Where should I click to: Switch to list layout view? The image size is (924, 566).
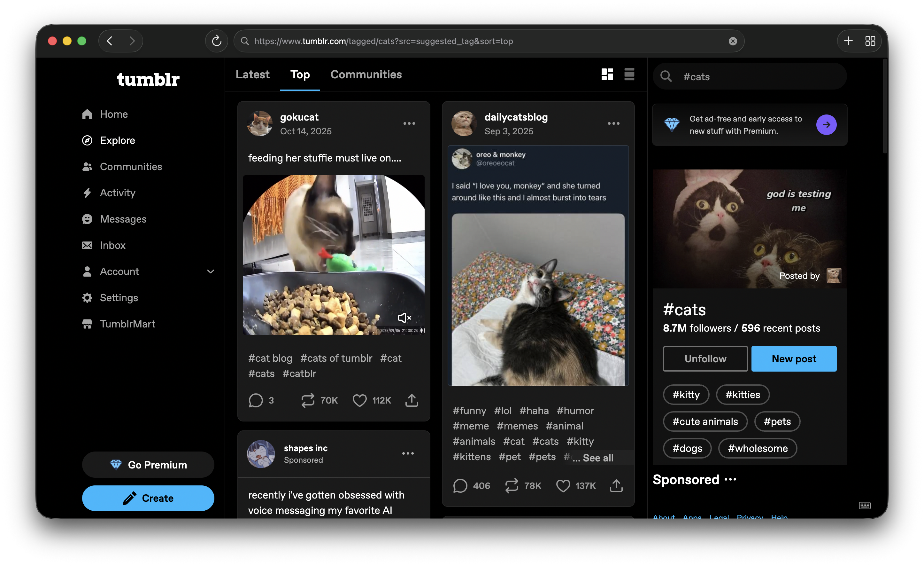(x=629, y=74)
